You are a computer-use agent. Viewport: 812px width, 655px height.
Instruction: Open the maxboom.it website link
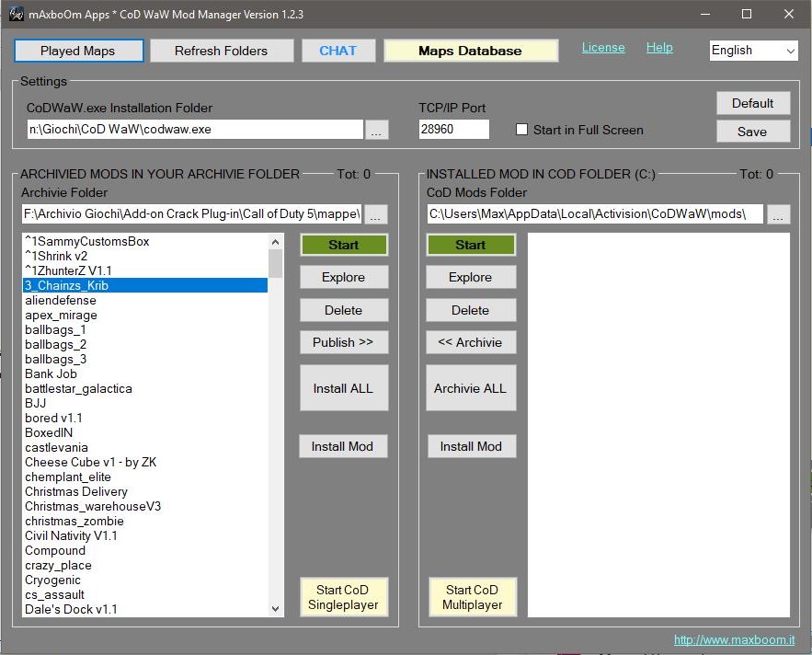[x=734, y=640]
